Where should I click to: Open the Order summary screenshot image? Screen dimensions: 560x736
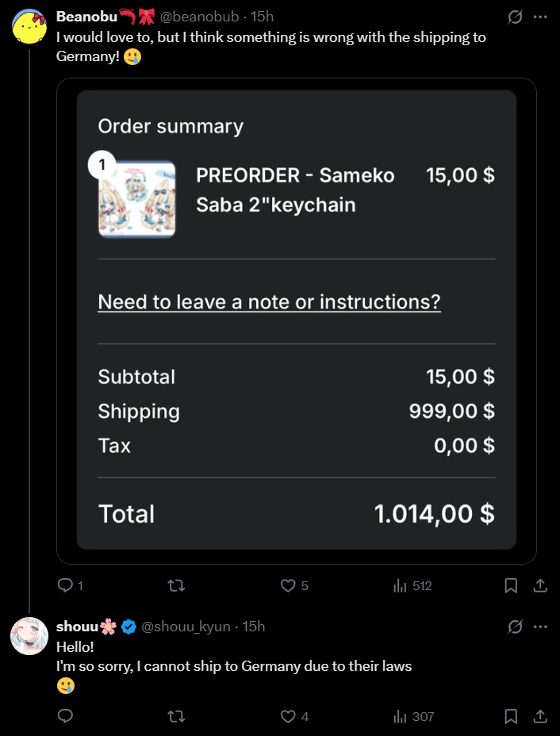(x=297, y=320)
